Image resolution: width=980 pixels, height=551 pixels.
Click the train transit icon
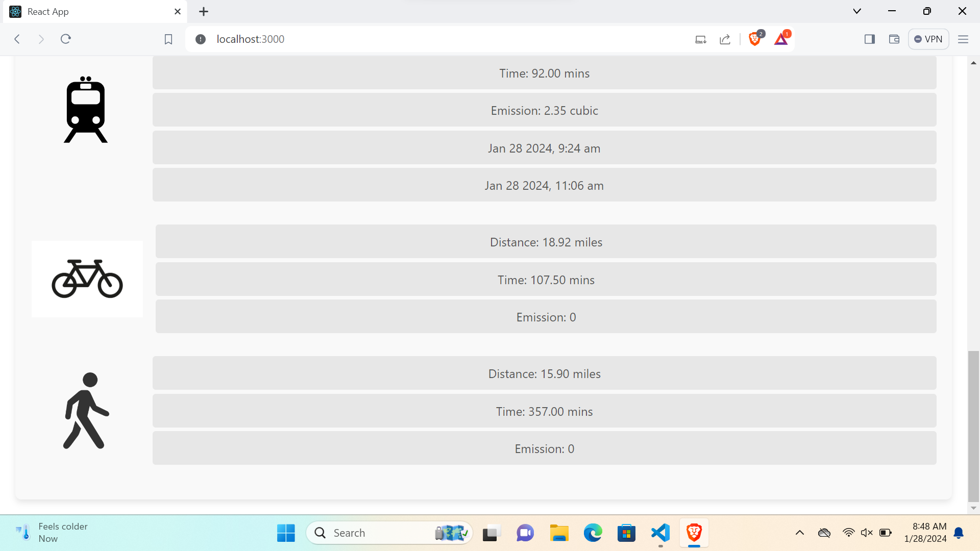click(86, 110)
